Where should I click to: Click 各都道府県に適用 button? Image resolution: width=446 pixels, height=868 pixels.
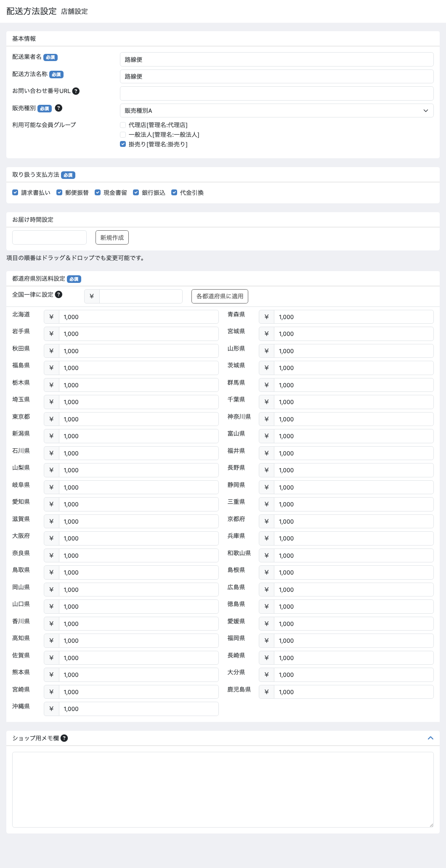(220, 296)
